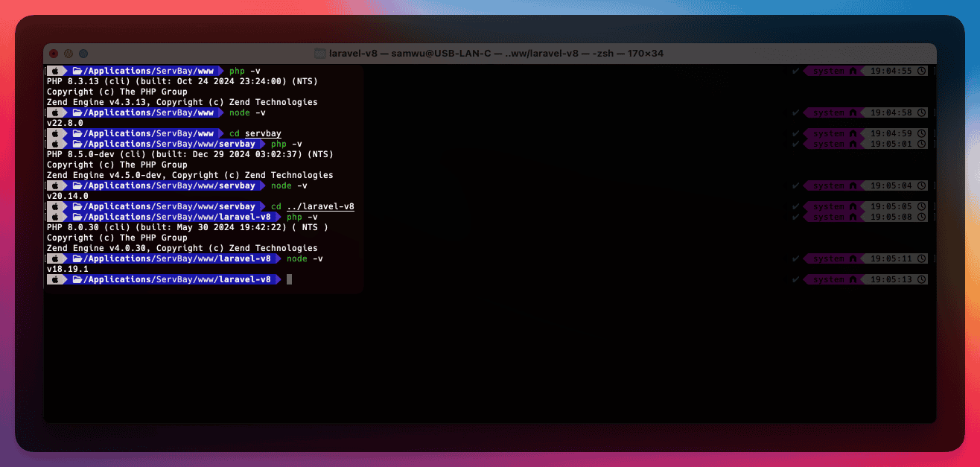Click the clock icon beside 19:05:13
Screen dimensions: 980x467
[x=922, y=279]
